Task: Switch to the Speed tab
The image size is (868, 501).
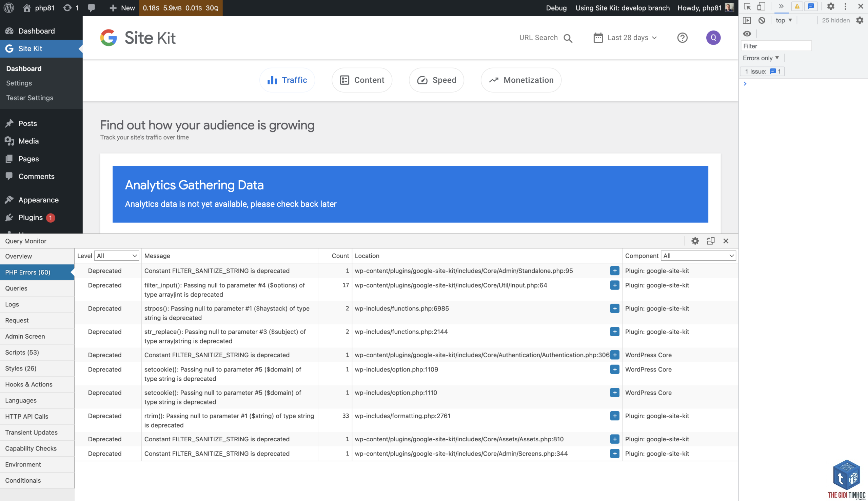Action: point(436,80)
